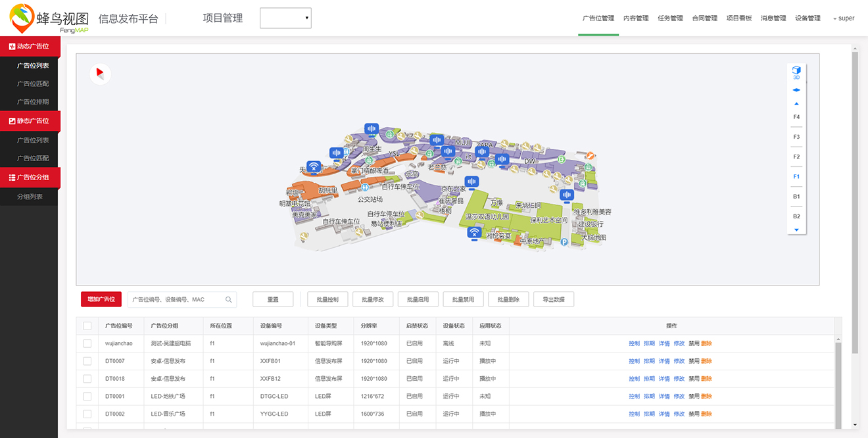Open the 项目管理 project dropdown
The width and height of the screenshot is (868, 438).
[285, 18]
